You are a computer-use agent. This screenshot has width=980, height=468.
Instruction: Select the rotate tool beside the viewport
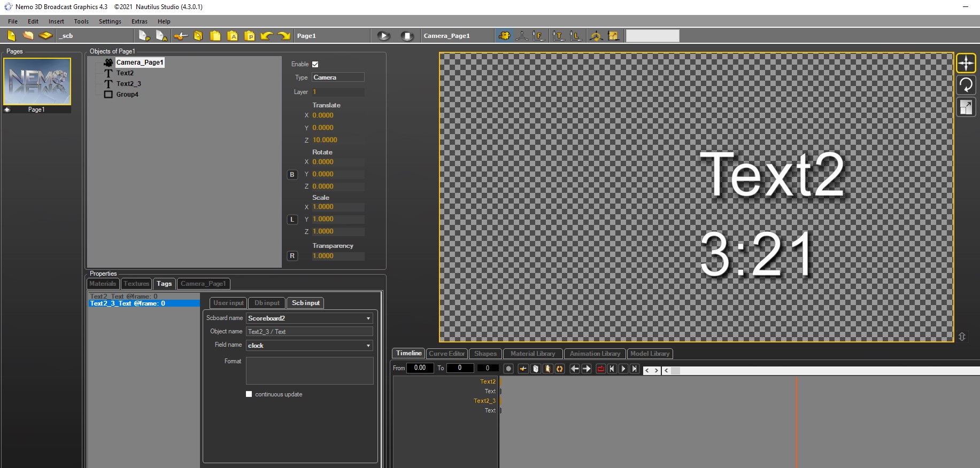pyautogui.click(x=966, y=85)
